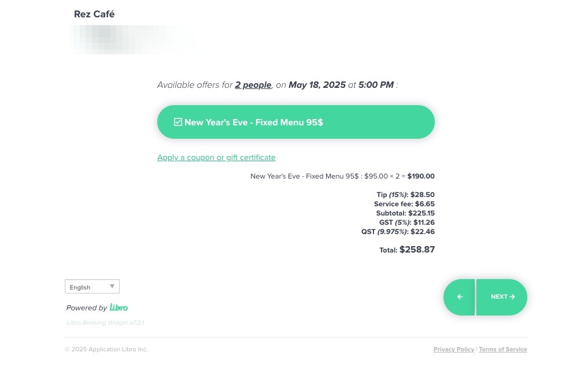Click the Rez Café restaurant name heading
The height and width of the screenshot is (386, 588).
[94, 14]
